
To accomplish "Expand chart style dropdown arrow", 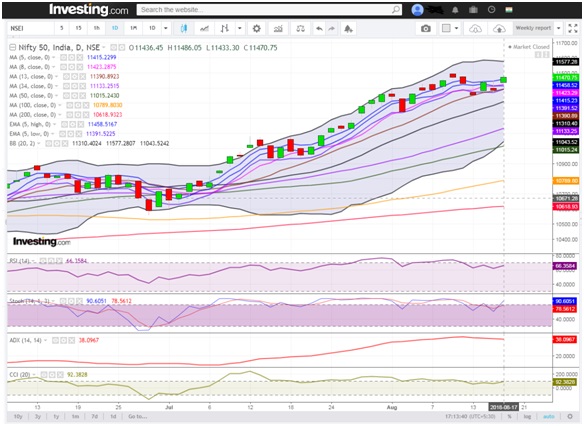I will click(240, 28).
